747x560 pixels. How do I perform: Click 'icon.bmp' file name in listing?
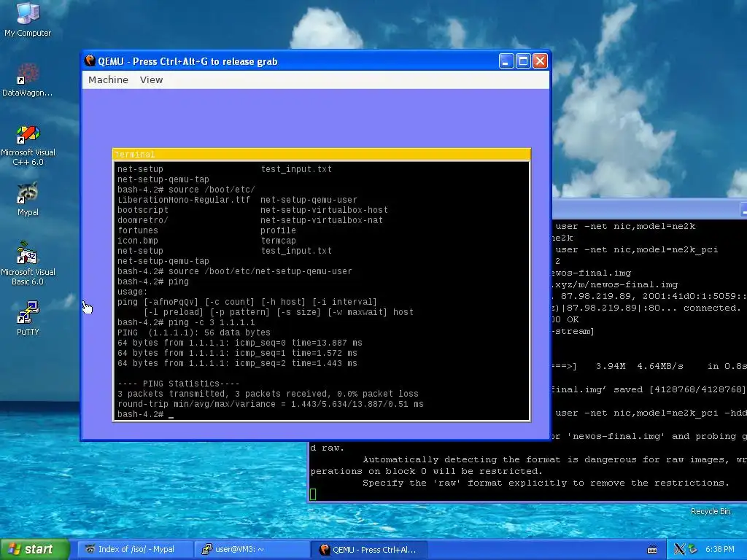coord(138,241)
